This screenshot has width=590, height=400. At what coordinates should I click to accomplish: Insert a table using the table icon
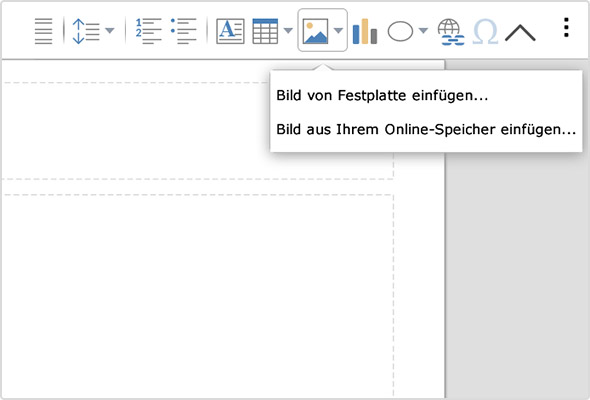pos(265,31)
